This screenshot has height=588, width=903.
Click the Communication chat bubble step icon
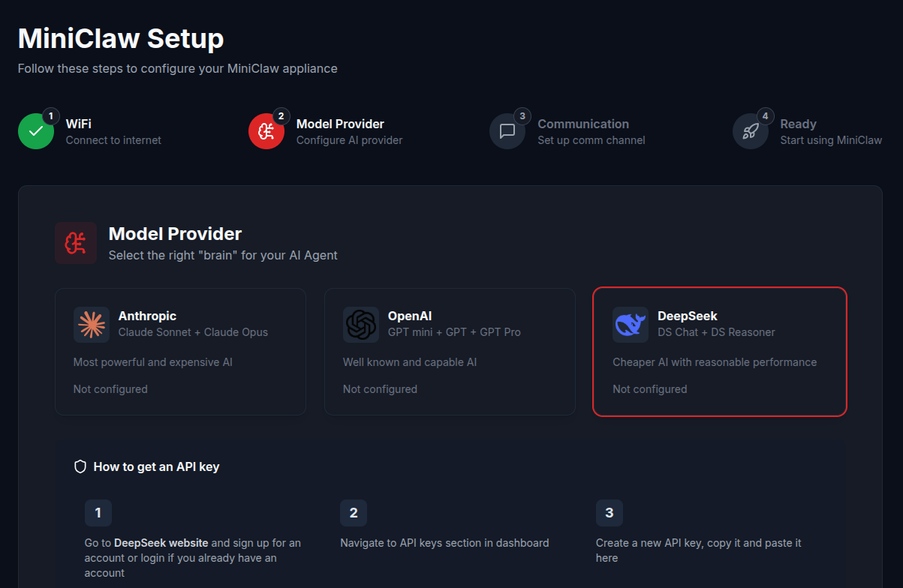[x=507, y=131]
